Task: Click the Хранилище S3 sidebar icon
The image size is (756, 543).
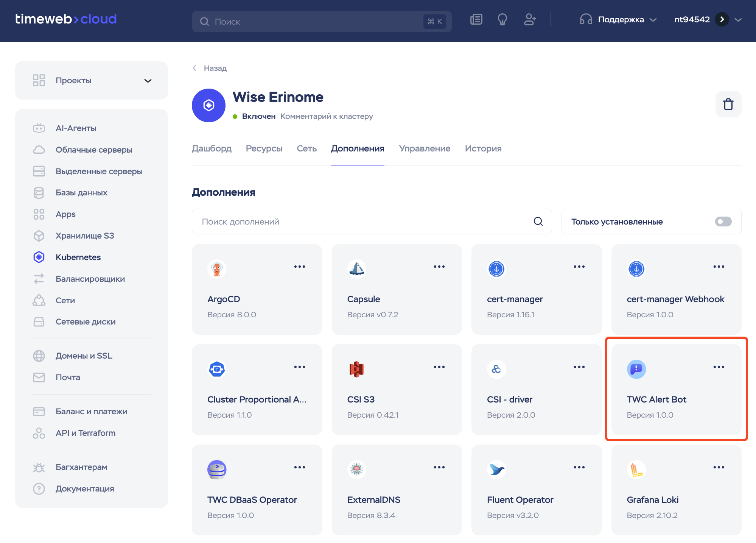Action: [x=39, y=236]
